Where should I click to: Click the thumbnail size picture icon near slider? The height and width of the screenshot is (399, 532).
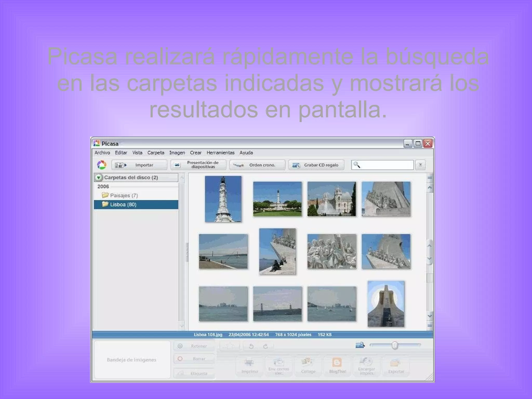click(x=360, y=345)
